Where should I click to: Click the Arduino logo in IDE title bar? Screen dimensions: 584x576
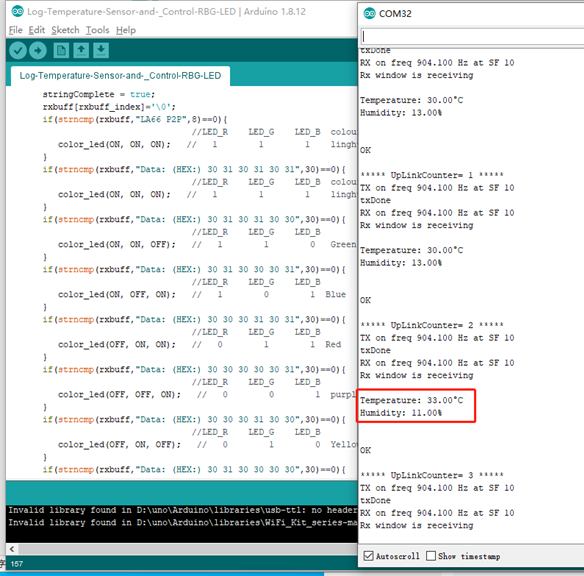tap(18, 12)
